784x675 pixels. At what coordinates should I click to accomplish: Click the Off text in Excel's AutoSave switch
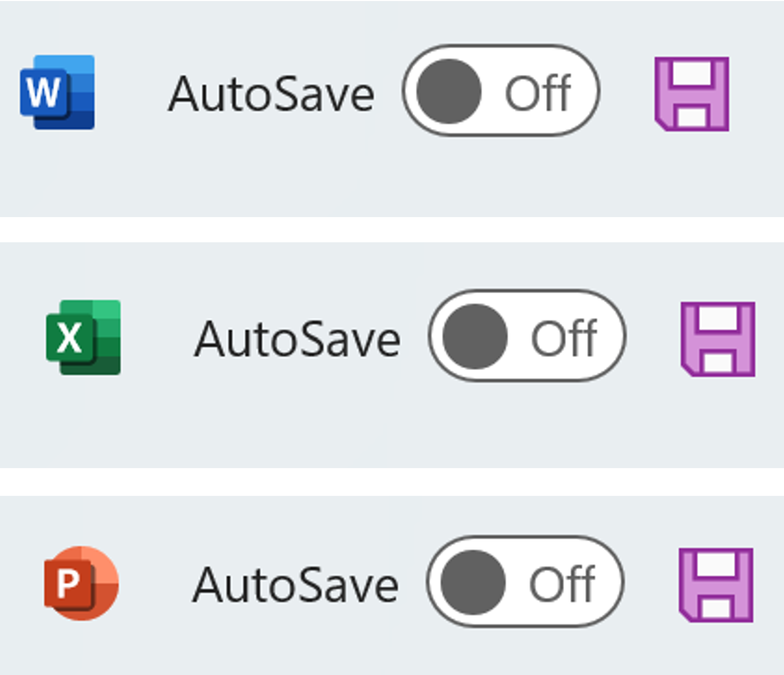564,338
